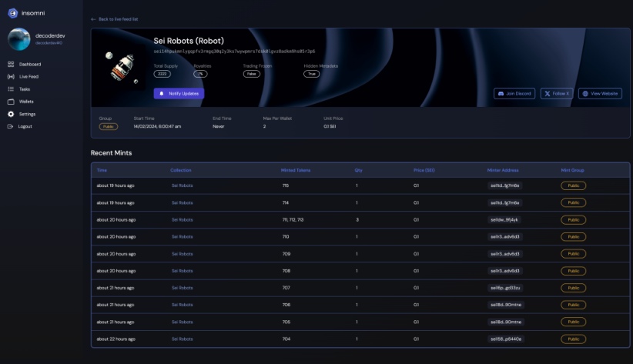
Task: Open Sei Robots link for token 709
Action: (182, 254)
